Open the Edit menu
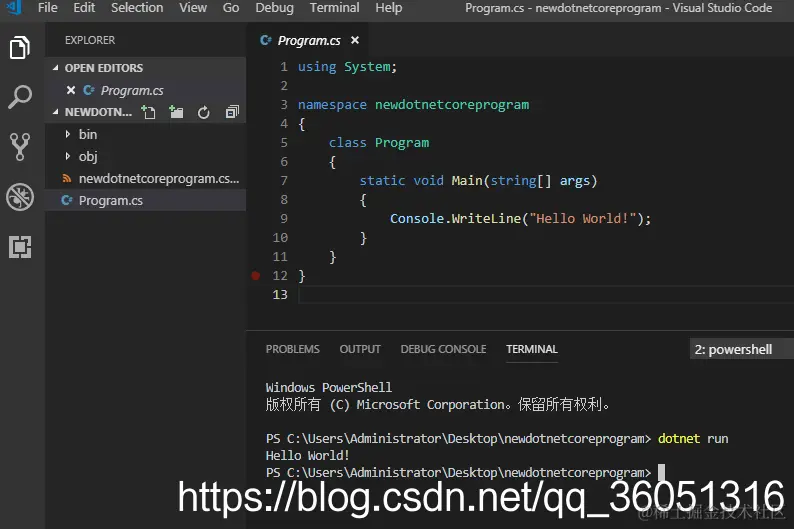 pos(84,8)
